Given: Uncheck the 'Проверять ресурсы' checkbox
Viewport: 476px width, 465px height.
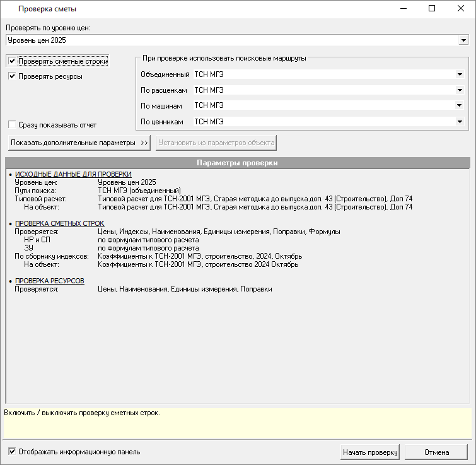Looking at the screenshot, I should tap(12, 76).
